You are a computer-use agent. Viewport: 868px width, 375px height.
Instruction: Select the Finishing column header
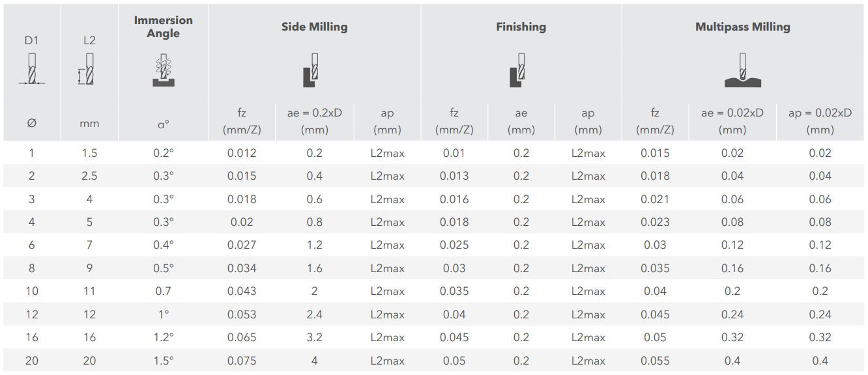click(x=521, y=27)
